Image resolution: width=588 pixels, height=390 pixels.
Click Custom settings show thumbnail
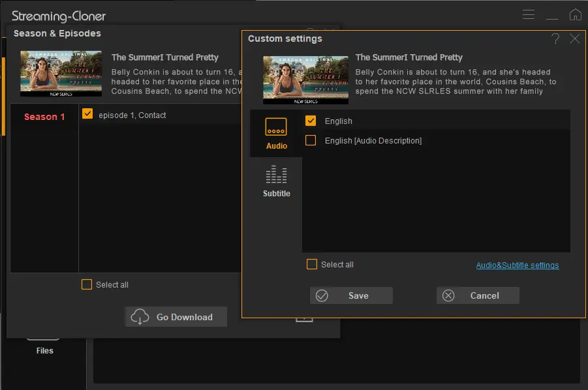(305, 80)
